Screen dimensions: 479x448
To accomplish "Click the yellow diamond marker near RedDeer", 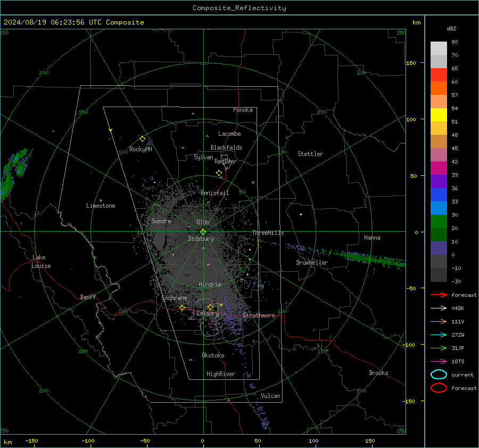I will pyautogui.click(x=219, y=173).
